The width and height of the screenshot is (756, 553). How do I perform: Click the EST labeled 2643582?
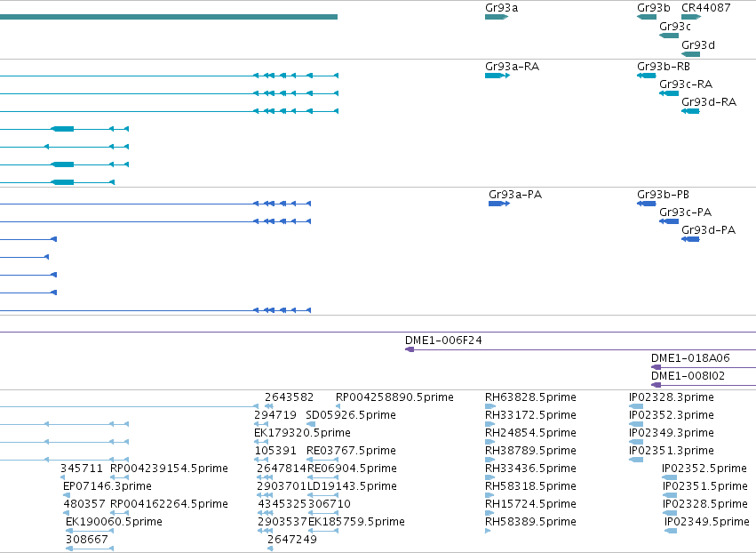[x=289, y=397]
